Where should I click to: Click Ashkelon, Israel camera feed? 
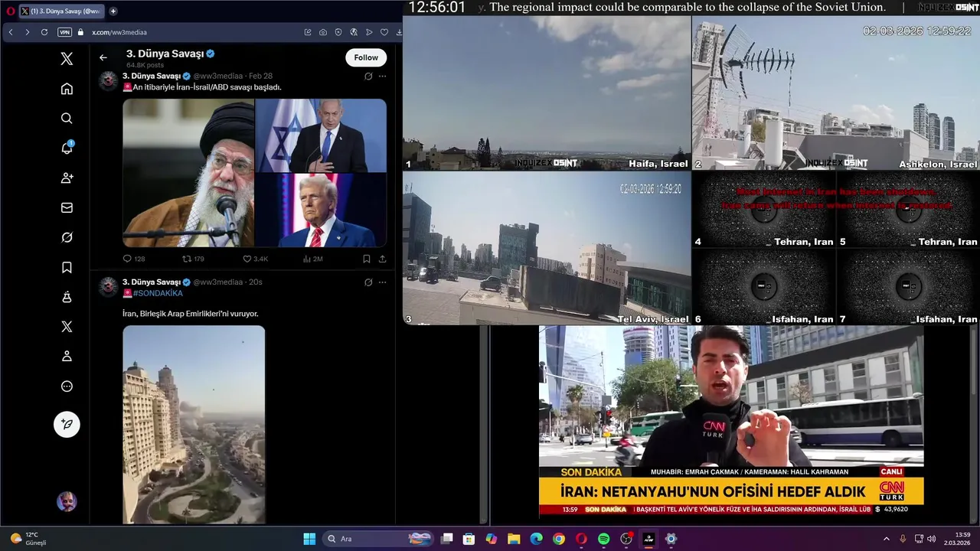coord(835,93)
